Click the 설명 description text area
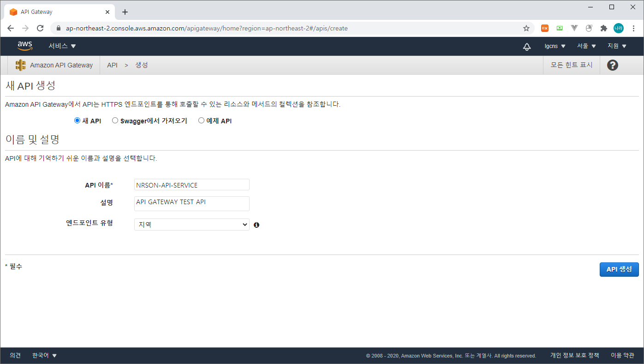 191,204
